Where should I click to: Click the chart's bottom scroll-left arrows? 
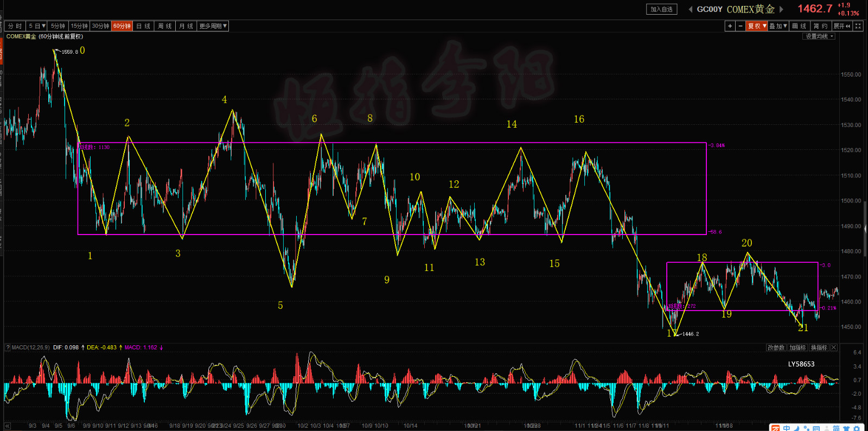pyautogui.click(x=8, y=426)
